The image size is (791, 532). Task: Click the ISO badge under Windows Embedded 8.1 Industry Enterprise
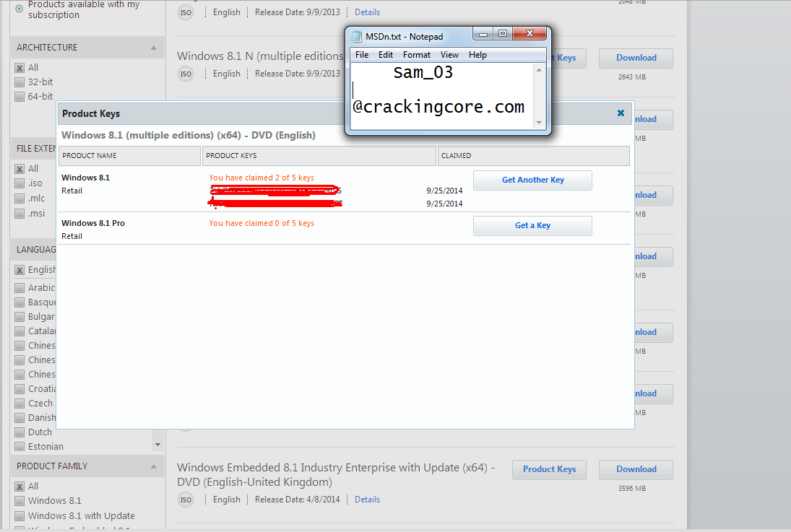(186, 500)
